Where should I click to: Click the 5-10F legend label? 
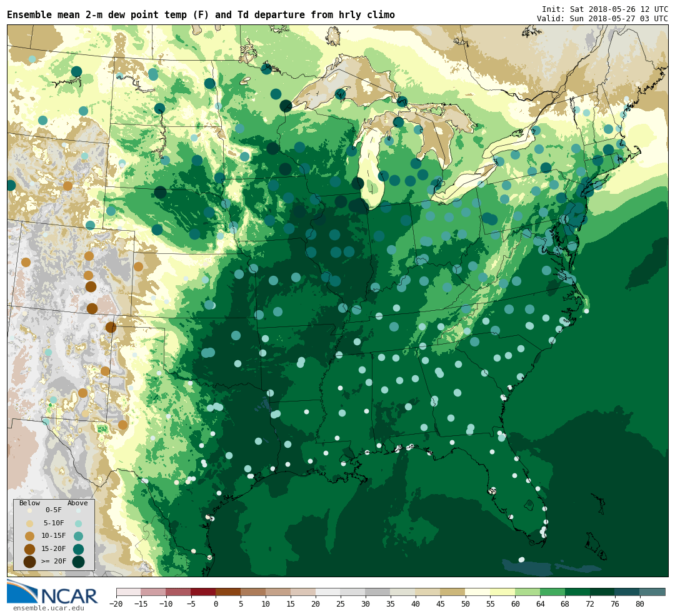coord(54,523)
